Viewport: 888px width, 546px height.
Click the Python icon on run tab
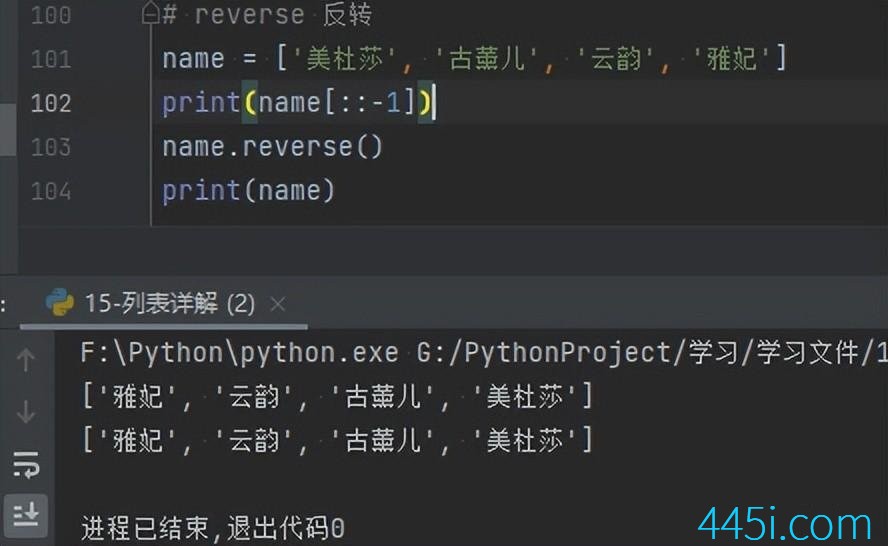[x=59, y=302]
